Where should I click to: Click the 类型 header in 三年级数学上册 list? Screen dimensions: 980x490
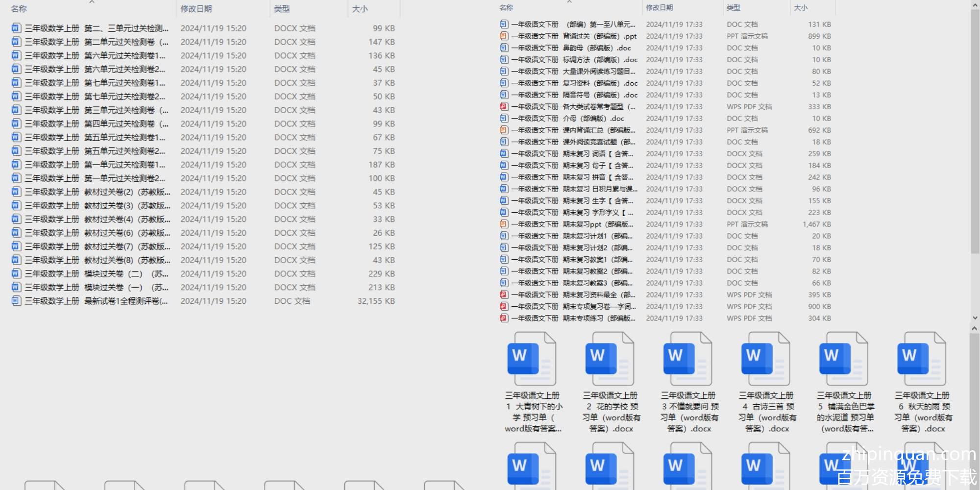coord(282,9)
